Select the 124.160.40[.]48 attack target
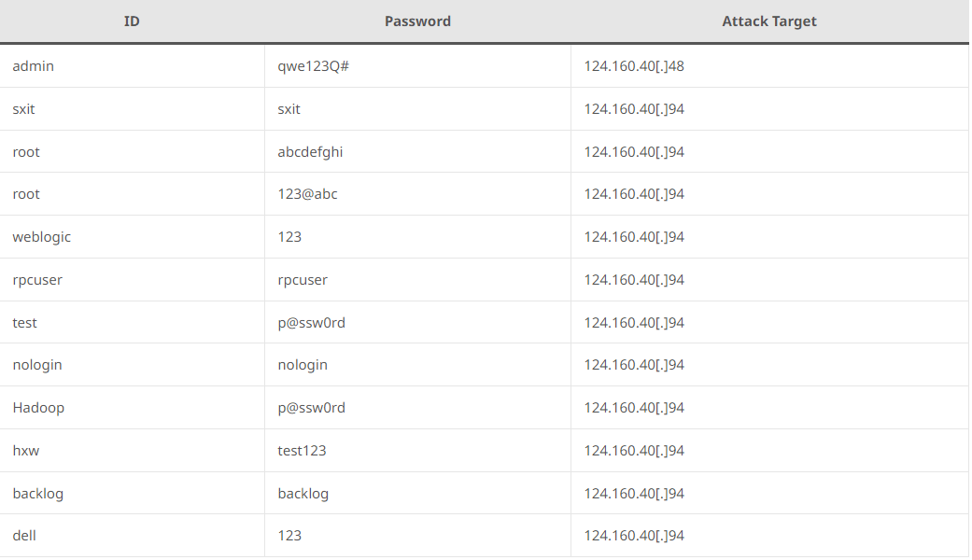This screenshot has height=560, width=972. 634,66
